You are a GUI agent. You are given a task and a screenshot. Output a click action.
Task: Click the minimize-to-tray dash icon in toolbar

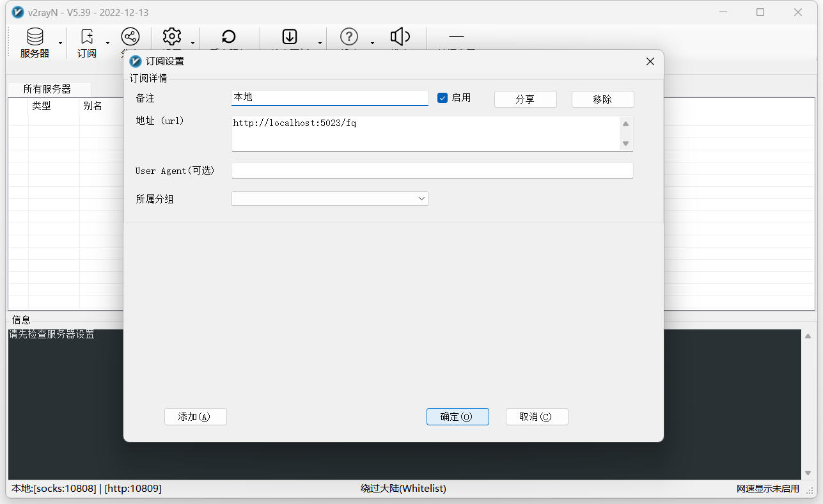click(457, 36)
